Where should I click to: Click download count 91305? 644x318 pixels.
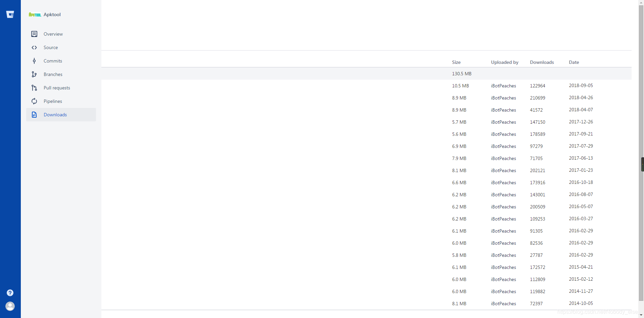point(536,231)
